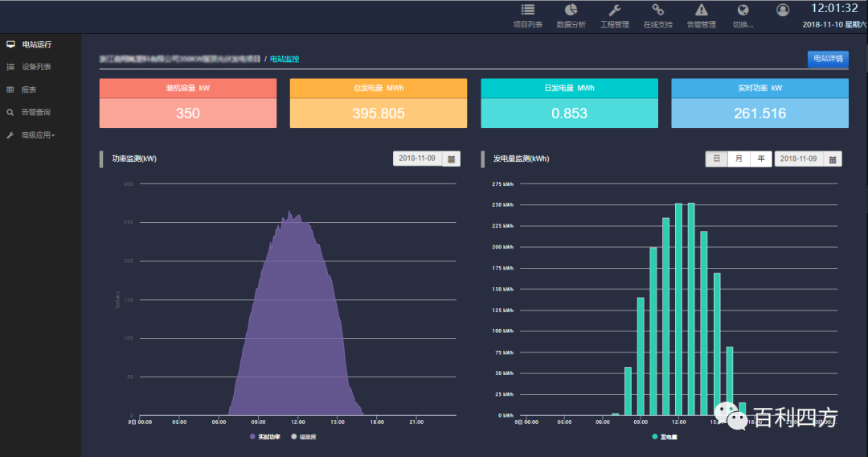Click the 工程管理 wrench icon
868x457 pixels.
615,10
